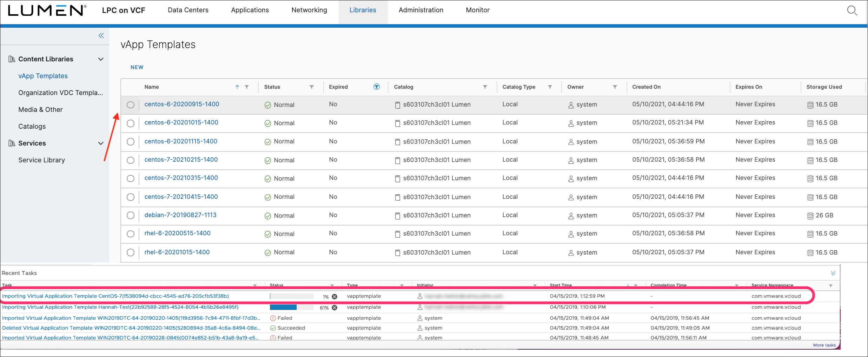
Task: Click owner user icon in centos-6-20200915-1400 row
Action: pos(571,105)
